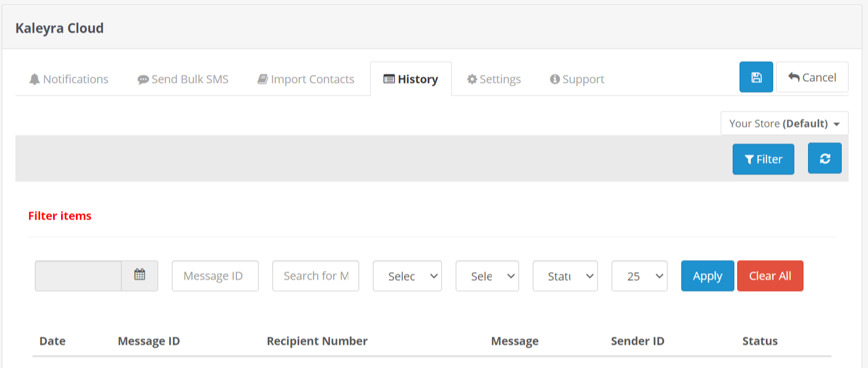This screenshot has width=868, height=368.
Task: Switch to the Send Bulk SMS tab
Action: click(183, 79)
